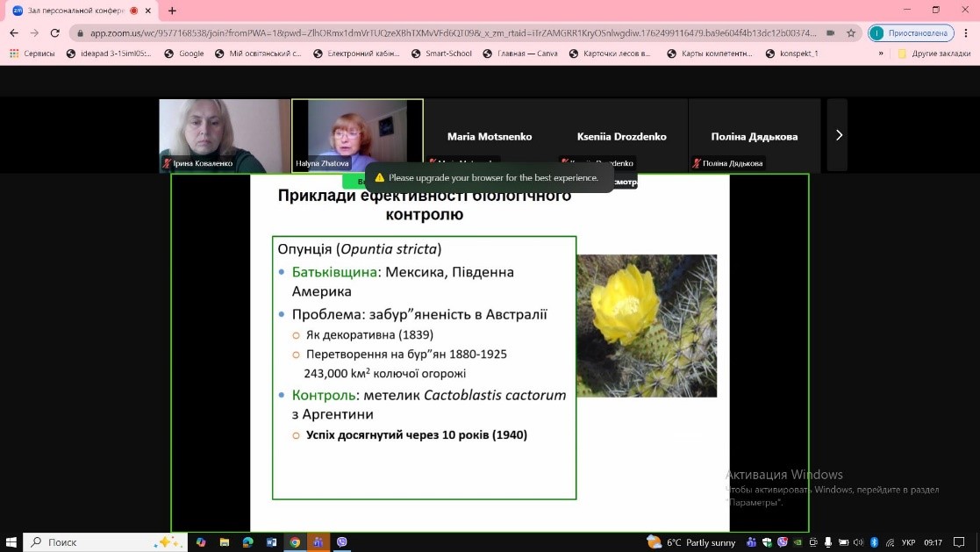
Task: Go back with the browser arrow
Action: click(13, 33)
